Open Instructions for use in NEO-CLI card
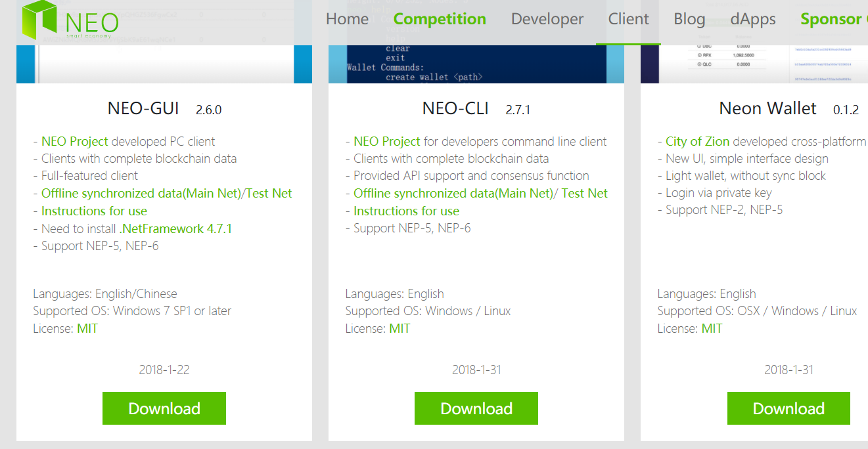The width and height of the screenshot is (868, 449). pyautogui.click(x=406, y=211)
